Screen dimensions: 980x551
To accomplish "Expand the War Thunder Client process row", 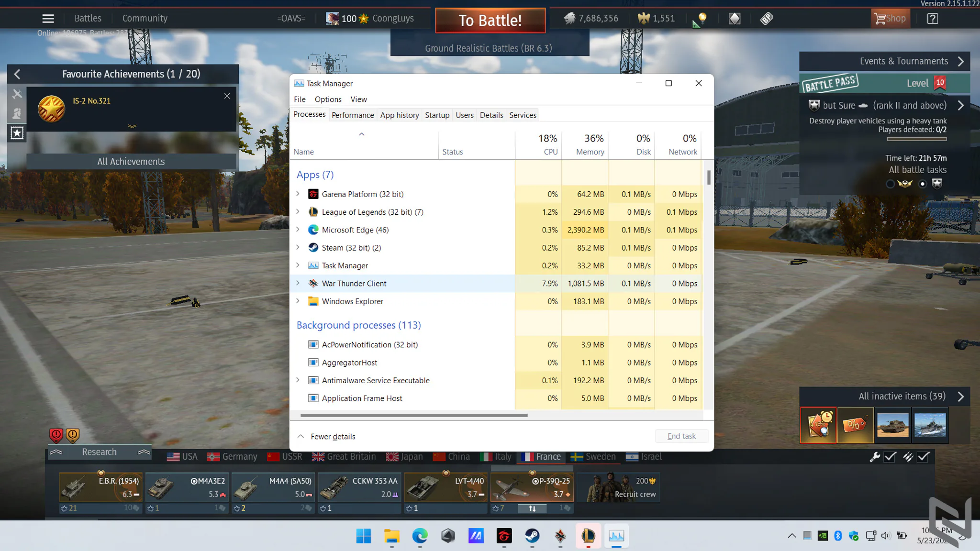I will [x=298, y=283].
